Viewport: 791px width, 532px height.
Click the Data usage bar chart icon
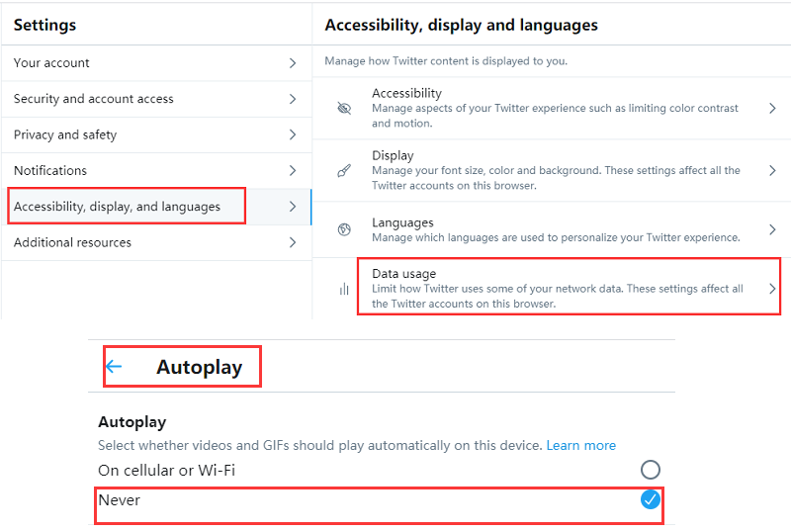(x=344, y=289)
